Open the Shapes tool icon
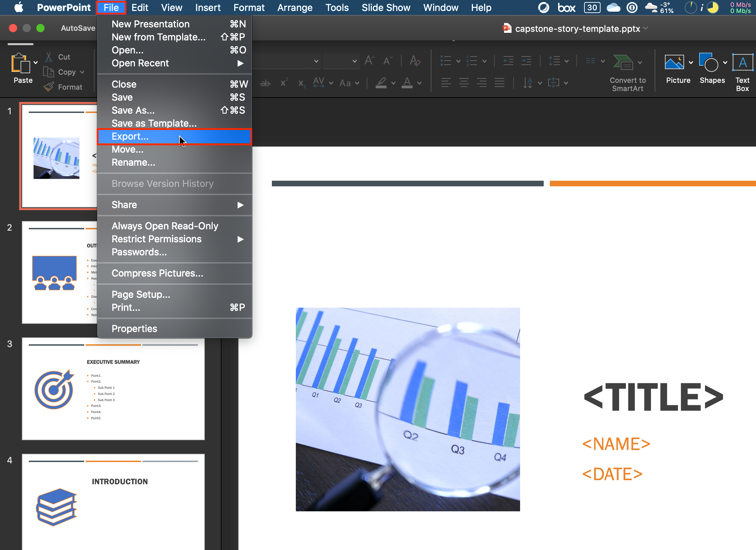 coord(708,63)
